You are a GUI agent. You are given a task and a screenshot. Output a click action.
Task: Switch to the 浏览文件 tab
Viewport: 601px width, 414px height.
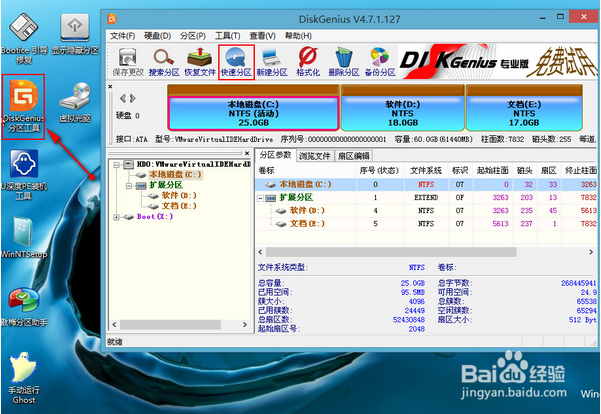tap(315, 156)
